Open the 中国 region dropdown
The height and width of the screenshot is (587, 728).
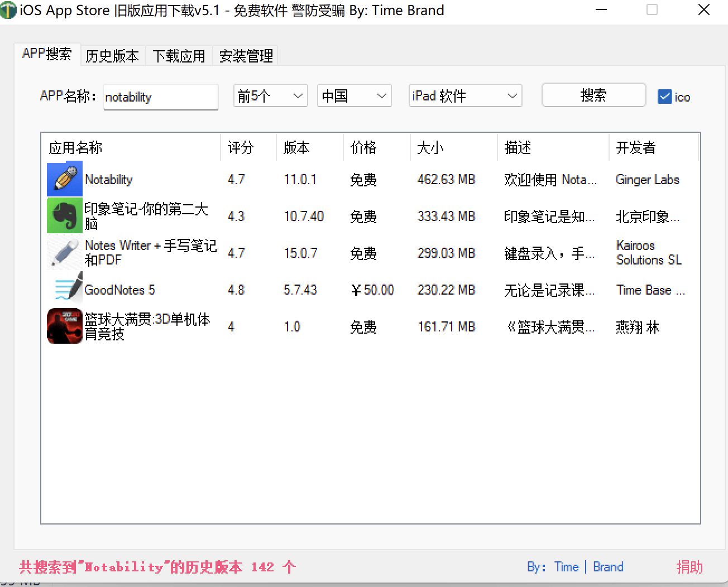355,96
